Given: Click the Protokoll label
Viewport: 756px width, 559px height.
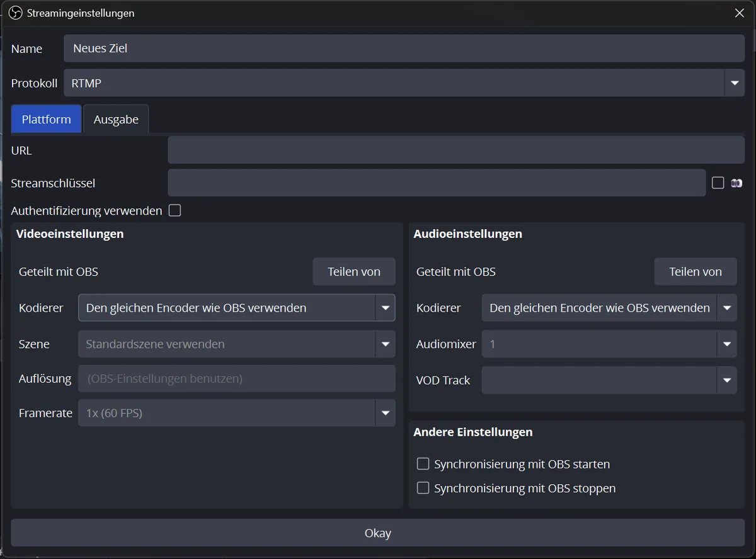Looking at the screenshot, I should coord(34,83).
